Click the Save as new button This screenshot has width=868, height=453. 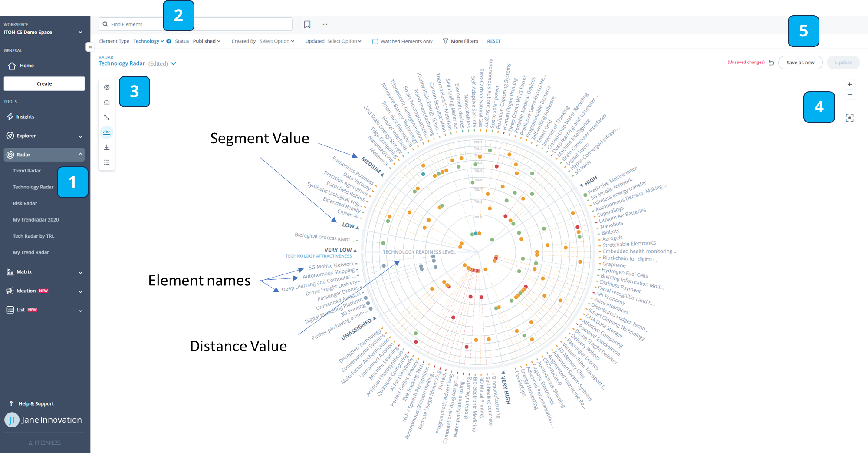coord(800,62)
